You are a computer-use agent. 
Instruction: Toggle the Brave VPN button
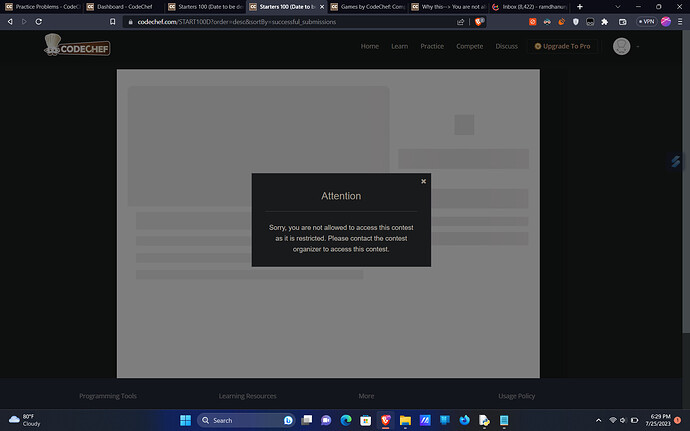click(646, 22)
